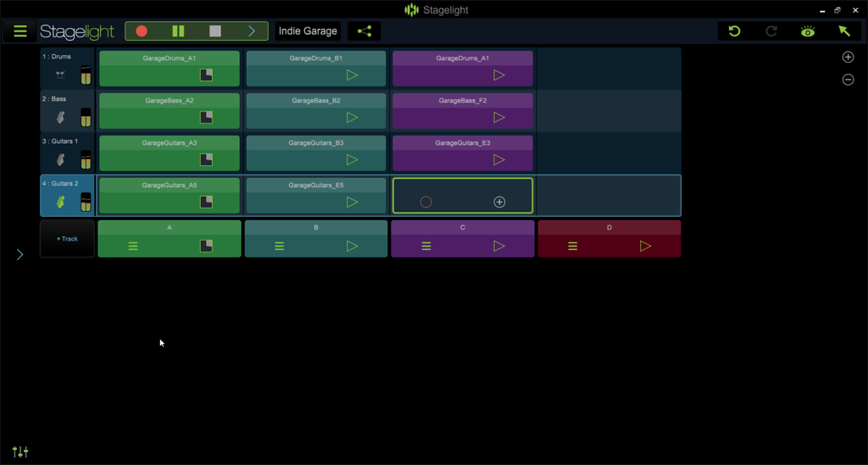Stop the playing scene A
The width and height of the screenshot is (868, 465).
click(207, 246)
